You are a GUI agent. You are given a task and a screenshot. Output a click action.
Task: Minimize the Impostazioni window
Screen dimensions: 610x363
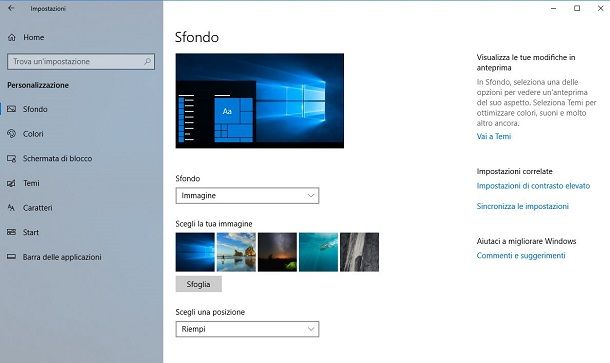[x=553, y=8]
